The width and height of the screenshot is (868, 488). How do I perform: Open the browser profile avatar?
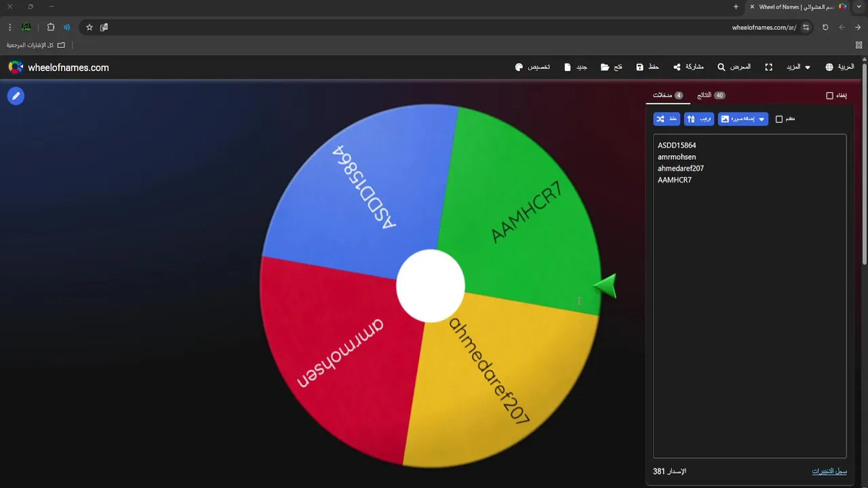26,27
